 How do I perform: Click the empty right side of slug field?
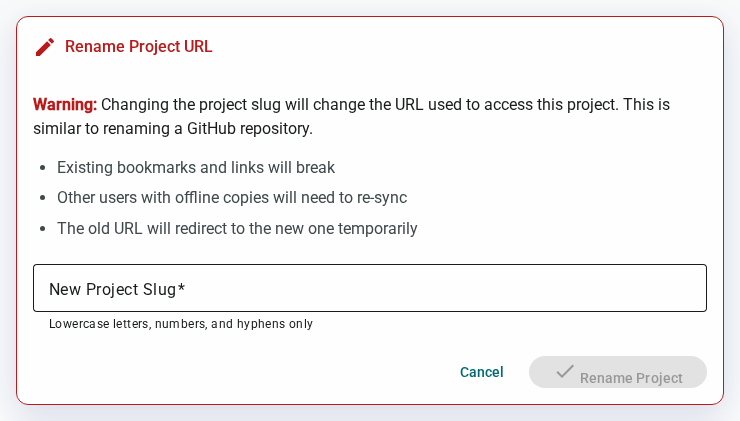point(519,288)
